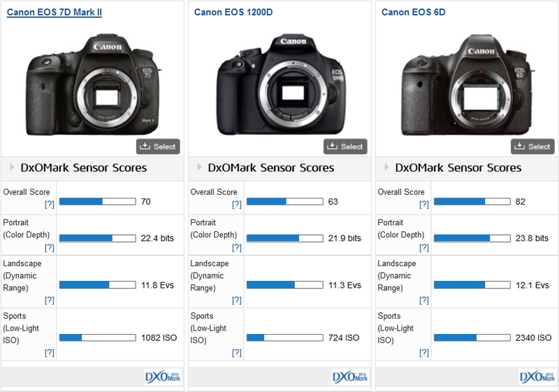559x392 pixels.
Task: Click the Canon EOS 6D camera image
Action: pos(467,85)
